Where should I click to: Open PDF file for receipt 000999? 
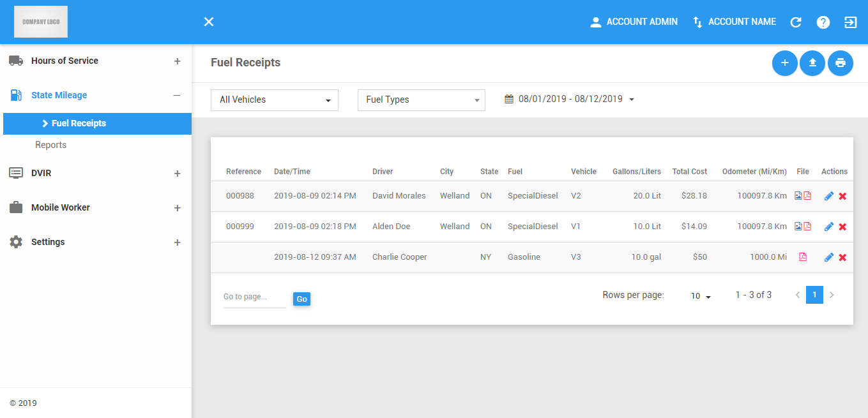coord(807,227)
